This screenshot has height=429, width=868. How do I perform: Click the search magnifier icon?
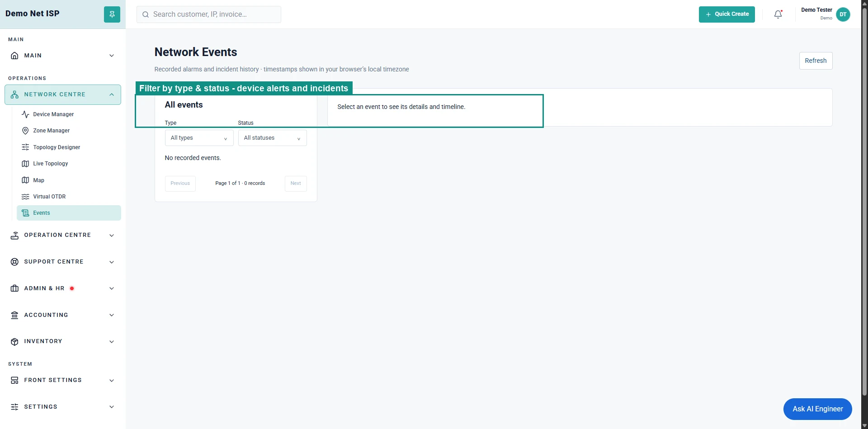pos(146,14)
